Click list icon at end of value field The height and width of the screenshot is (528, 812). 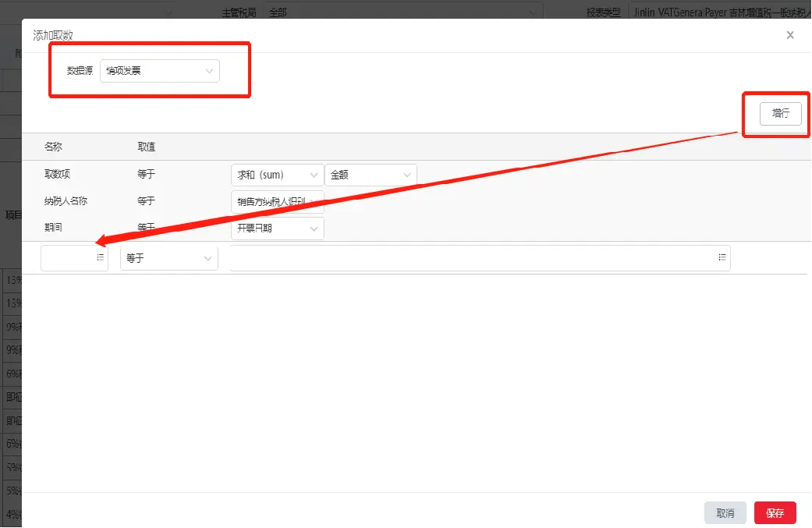pos(722,257)
